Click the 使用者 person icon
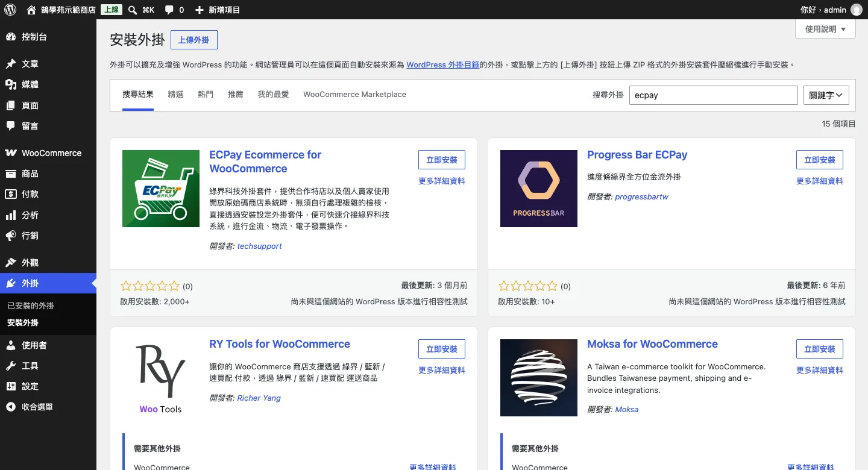The image size is (868, 470). pyautogui.click(x=11, y=345)
